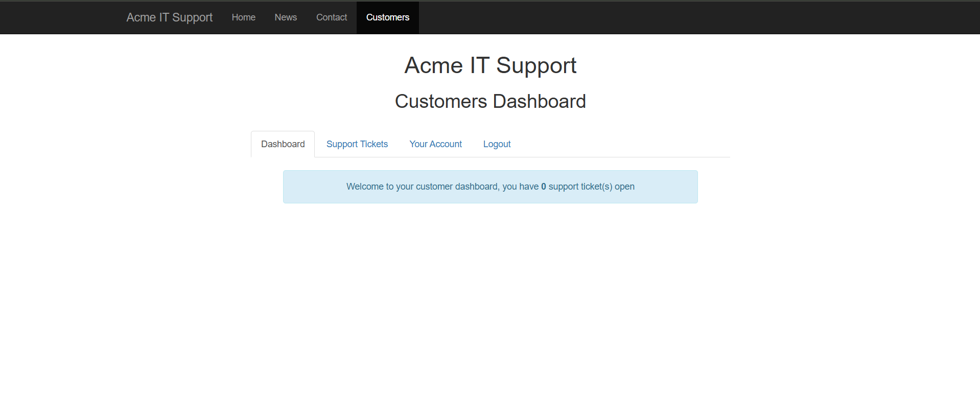Click empty dark navbar area right of Customers
This screenshot has width=980, height=415.
coord(664,17)
